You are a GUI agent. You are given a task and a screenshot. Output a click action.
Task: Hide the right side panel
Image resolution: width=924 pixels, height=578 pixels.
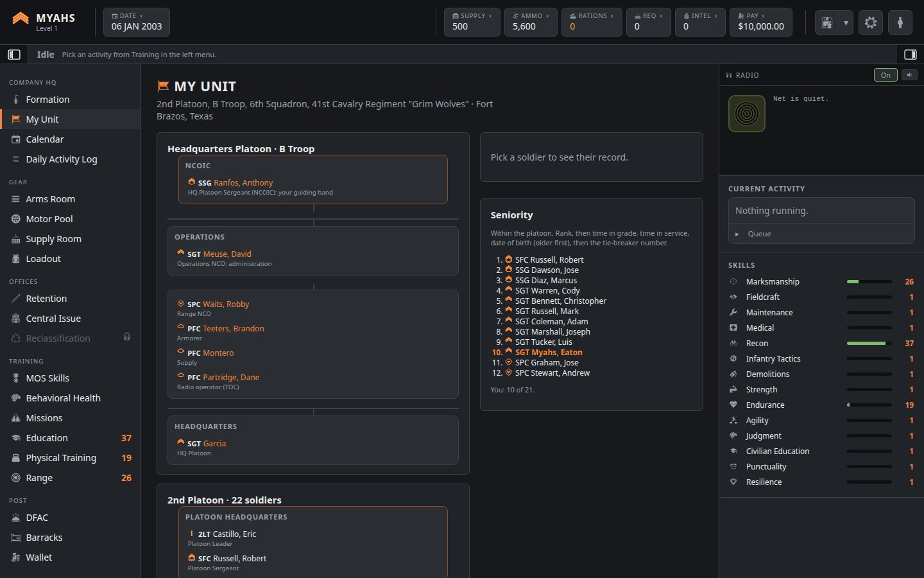pos(910,55)
